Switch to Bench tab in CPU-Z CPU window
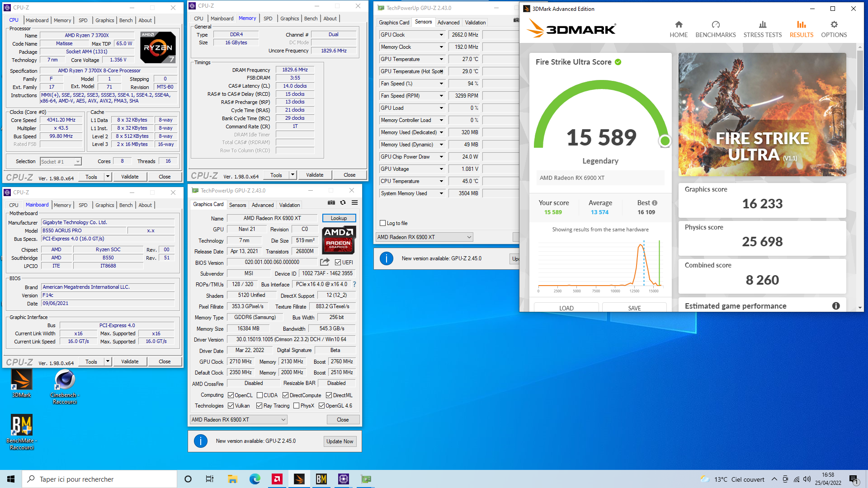The height and width of the screenshot is (488, 868). [x=126, y=20]
